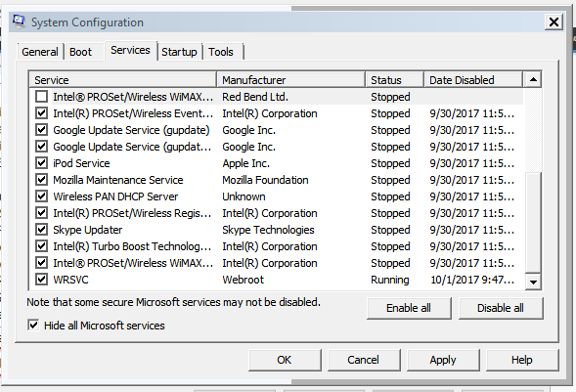The height and width of the screenshot is (392, 576).
Task: Go to the Startup tab
Action: (x=179, y=52)
